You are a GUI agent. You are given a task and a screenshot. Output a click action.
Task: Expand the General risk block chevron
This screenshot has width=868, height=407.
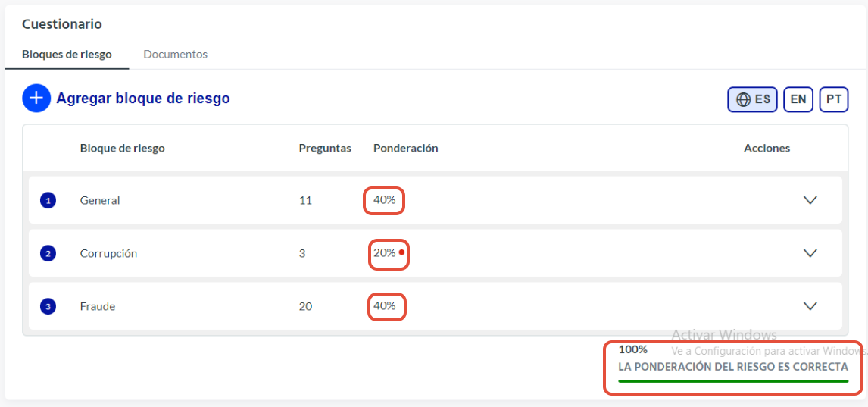click(810, 200)
